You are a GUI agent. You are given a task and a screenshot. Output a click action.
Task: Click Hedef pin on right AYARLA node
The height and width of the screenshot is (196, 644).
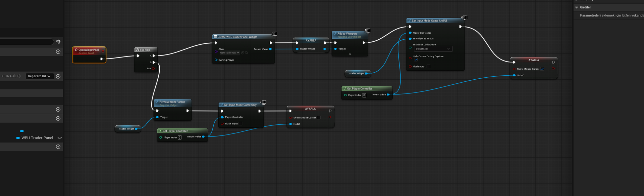(x=514, y=75)
